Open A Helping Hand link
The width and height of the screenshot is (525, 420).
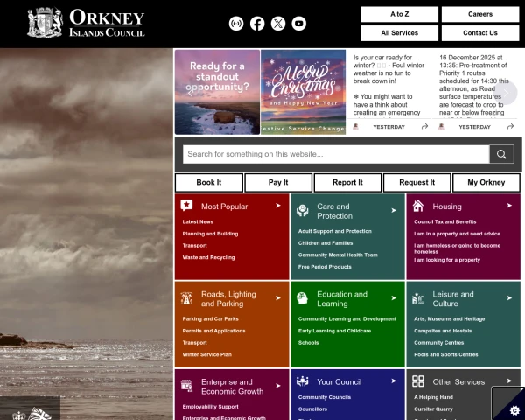433,397
